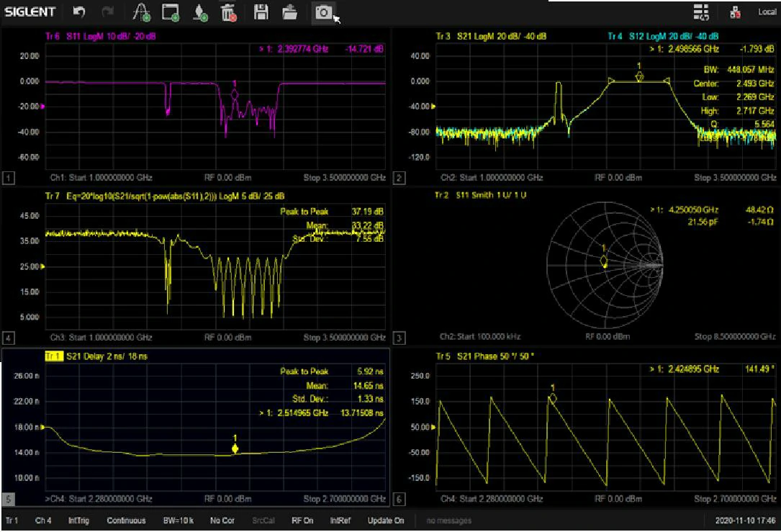Take a screenshot with the camera icon
The width and height of the screenshot is (781, 532).
click(323, 12)
